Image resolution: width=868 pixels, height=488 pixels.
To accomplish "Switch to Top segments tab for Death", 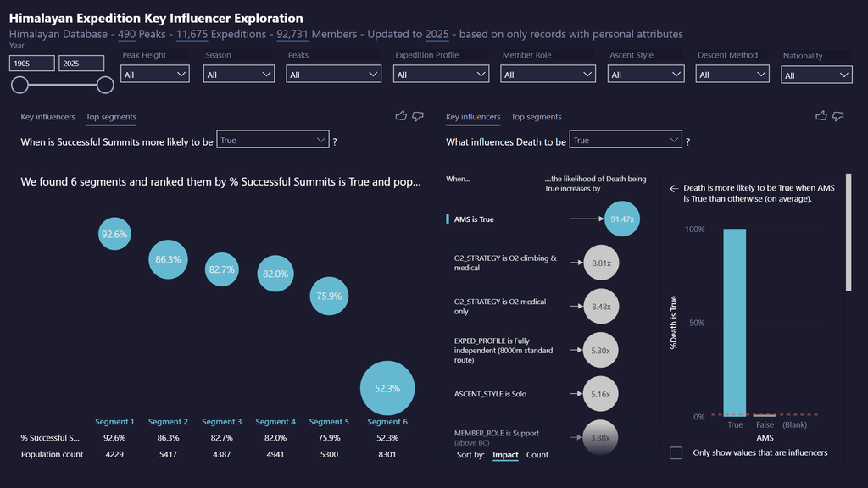I will 536,117.
